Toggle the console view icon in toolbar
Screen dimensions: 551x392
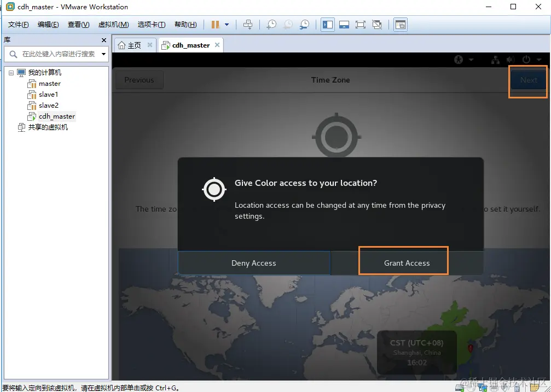tap(400, 25)
